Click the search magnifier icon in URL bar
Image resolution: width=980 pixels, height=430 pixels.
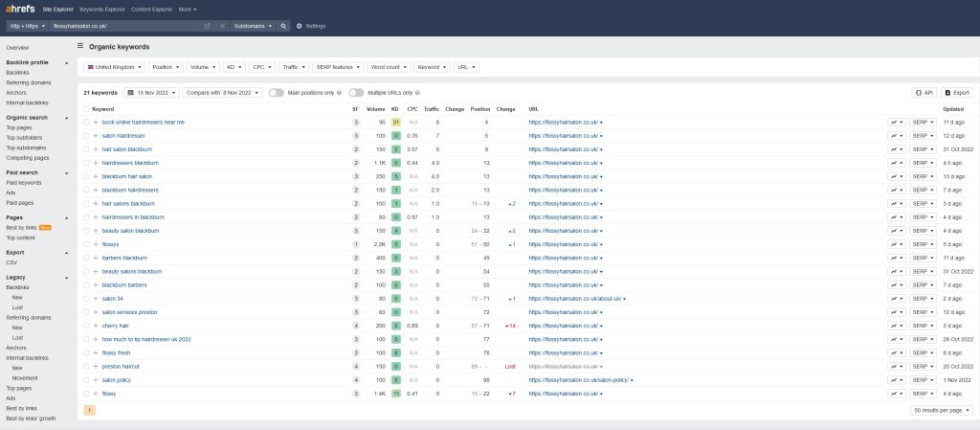[283, 26]
